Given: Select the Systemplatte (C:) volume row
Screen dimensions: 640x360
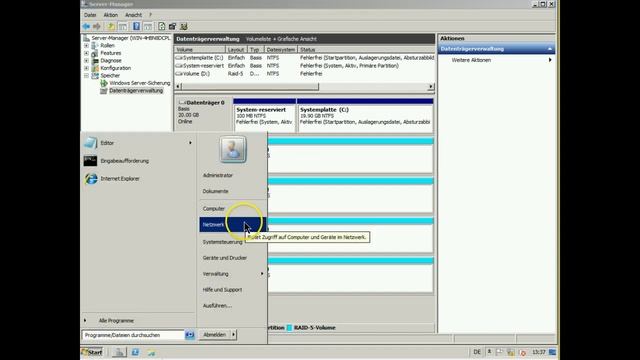Looking at the screenshot, I should [304, 58].
